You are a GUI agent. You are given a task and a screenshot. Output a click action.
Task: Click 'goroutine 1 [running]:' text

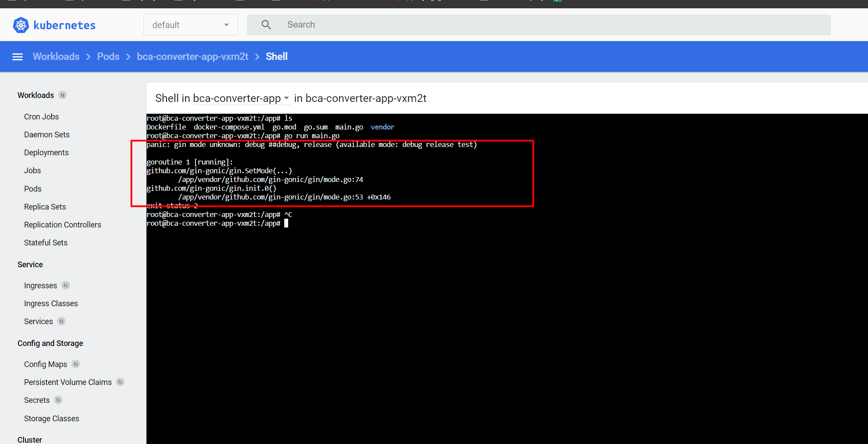(190, 162)
